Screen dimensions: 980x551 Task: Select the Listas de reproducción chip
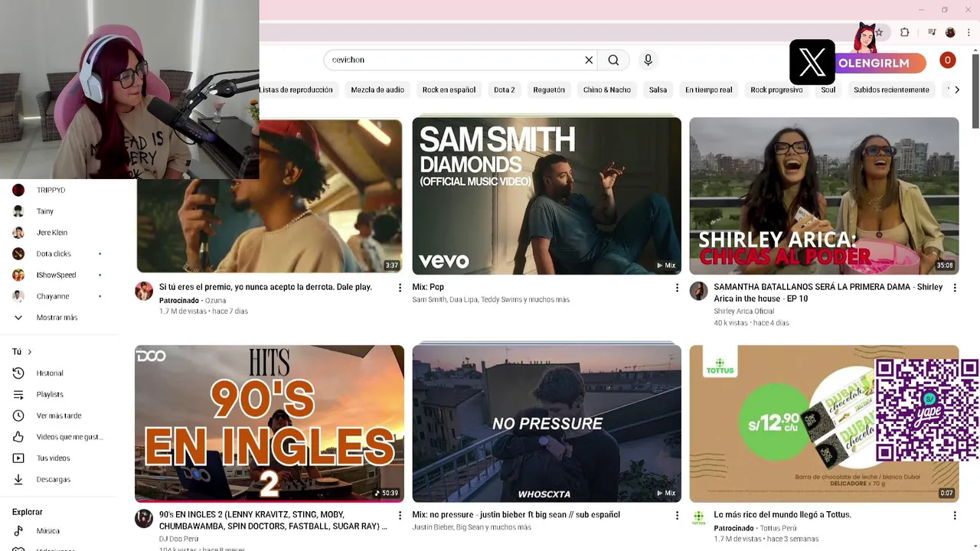coord(296,90)
